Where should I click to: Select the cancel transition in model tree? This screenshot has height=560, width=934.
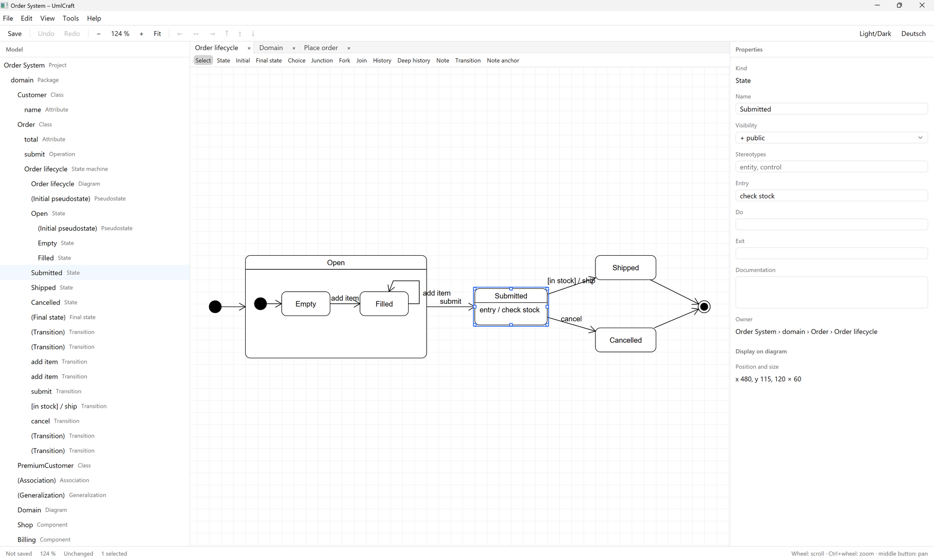[95, 421]
